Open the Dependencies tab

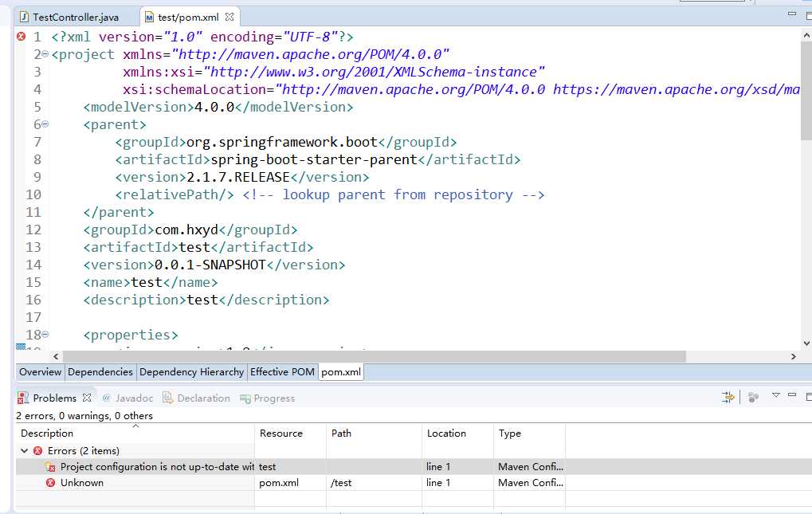100,371
